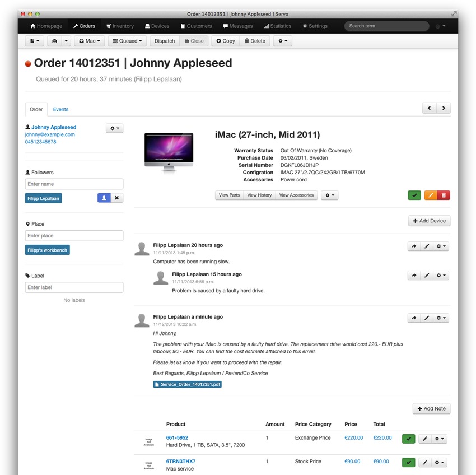The height and width of the screenshot is (475, 476).
Task: Click the iMac device thumbnail
Action: (x=169, y=152)
